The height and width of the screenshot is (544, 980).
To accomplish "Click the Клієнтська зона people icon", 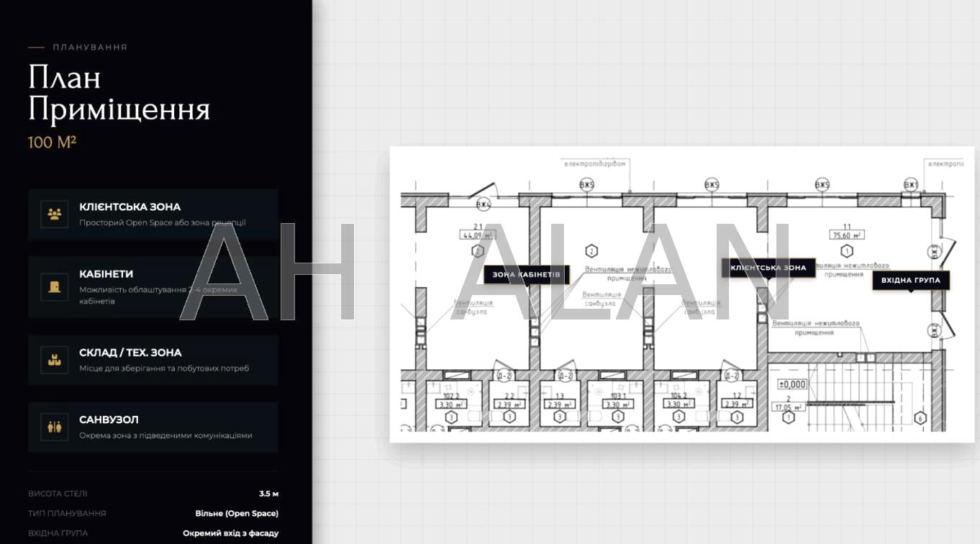I will click(54, 214).
